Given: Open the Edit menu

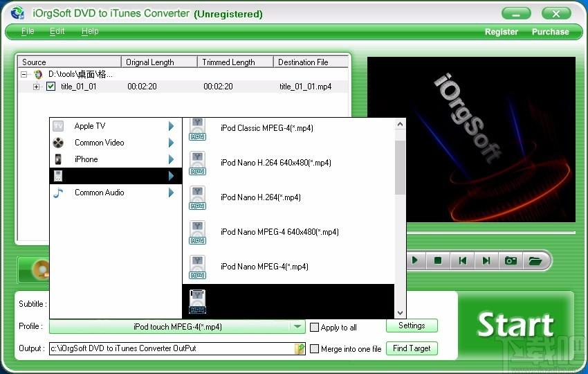Looking at the screenshot, I should [57, 31].
